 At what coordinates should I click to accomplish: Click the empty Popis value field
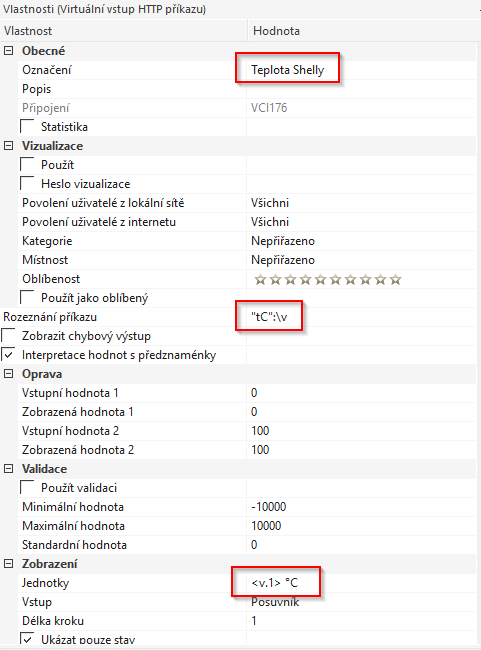click(x=362, y=89)
